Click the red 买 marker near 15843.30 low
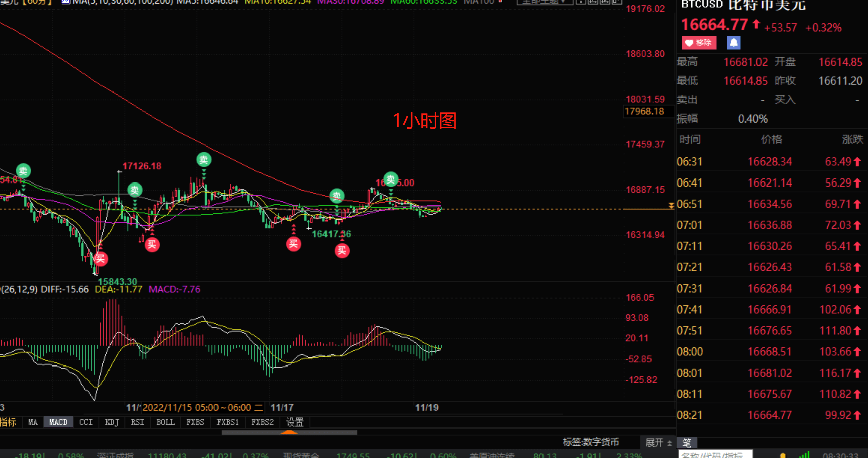Viewport: 868px width, 458px height. 100,259
